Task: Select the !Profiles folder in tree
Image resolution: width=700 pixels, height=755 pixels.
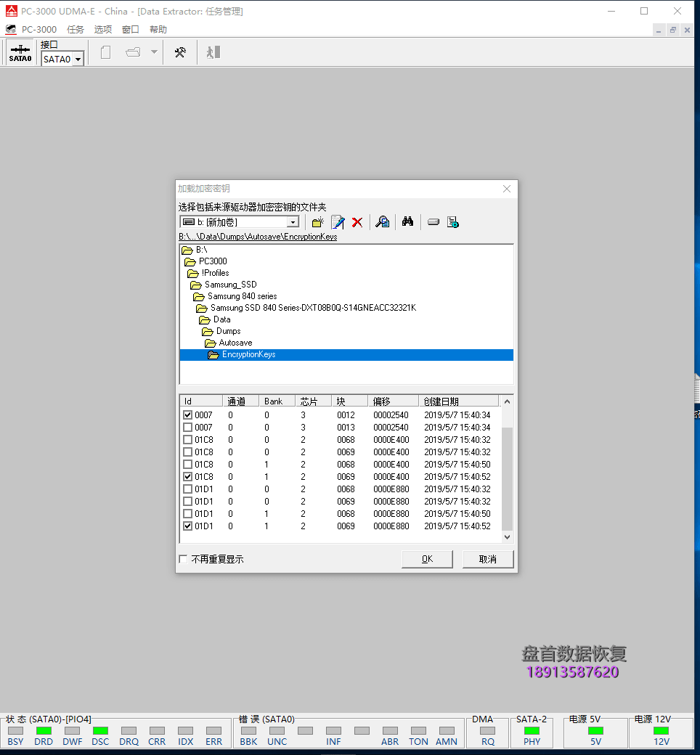Action: click(x=215, y=273)
